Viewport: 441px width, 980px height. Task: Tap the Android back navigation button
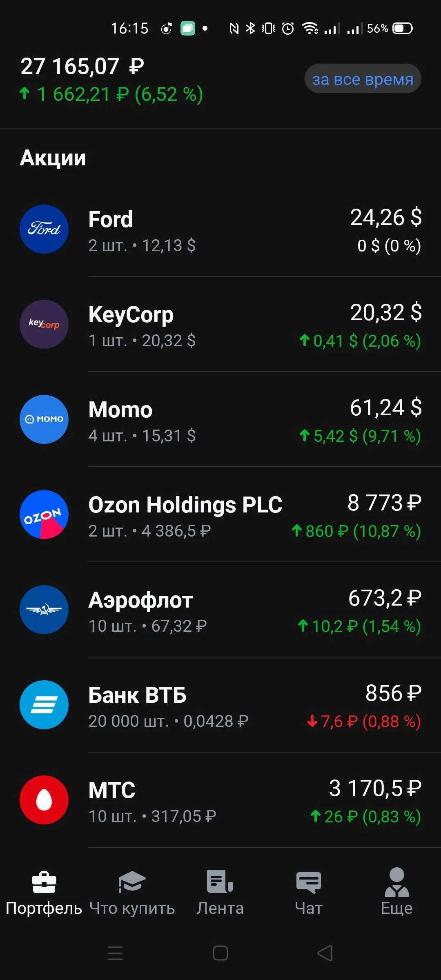[325, 953]
